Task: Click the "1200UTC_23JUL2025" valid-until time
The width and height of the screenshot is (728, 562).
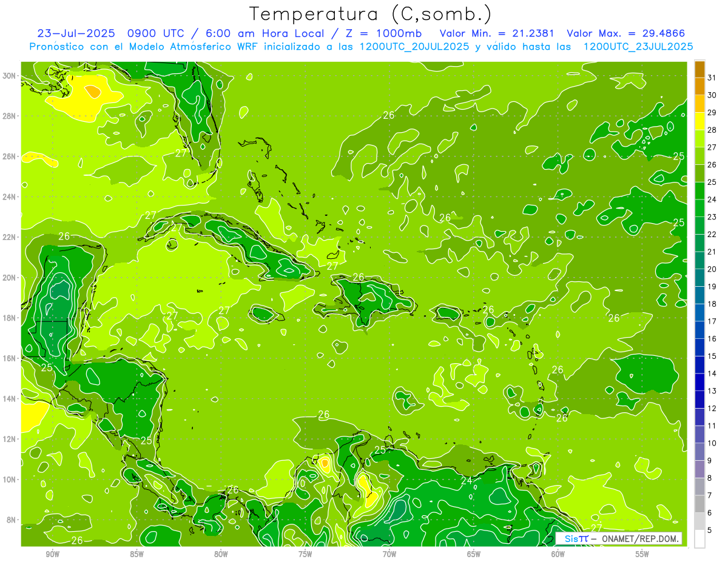Action: pyautogui.click(x=638, y=47)
